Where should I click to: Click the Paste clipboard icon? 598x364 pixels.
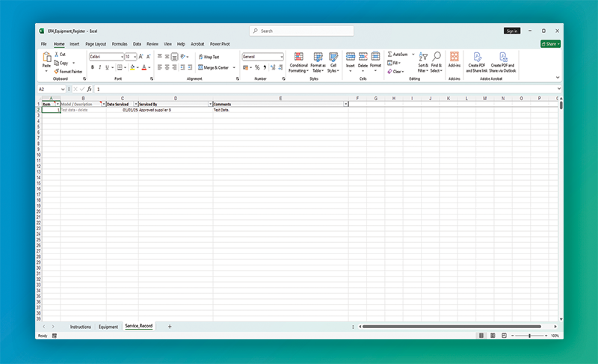(x=46, y=58)
